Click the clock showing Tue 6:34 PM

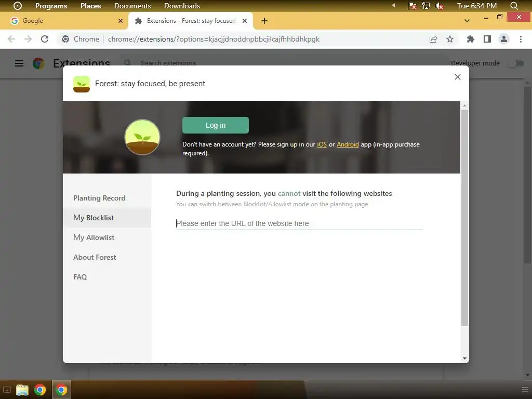477,6
